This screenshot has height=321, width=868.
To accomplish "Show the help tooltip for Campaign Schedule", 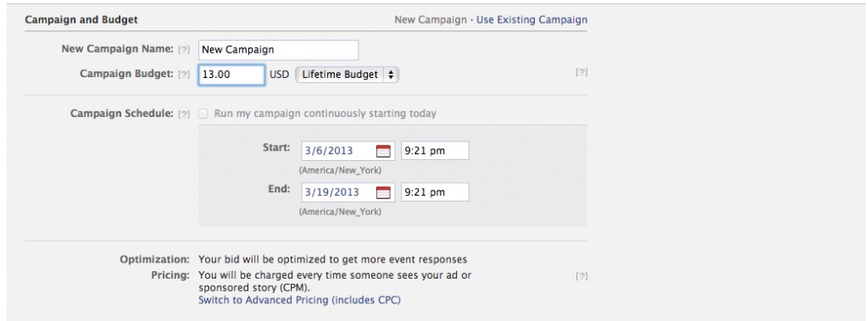I will pyautogui.click(x=184, y=114).
